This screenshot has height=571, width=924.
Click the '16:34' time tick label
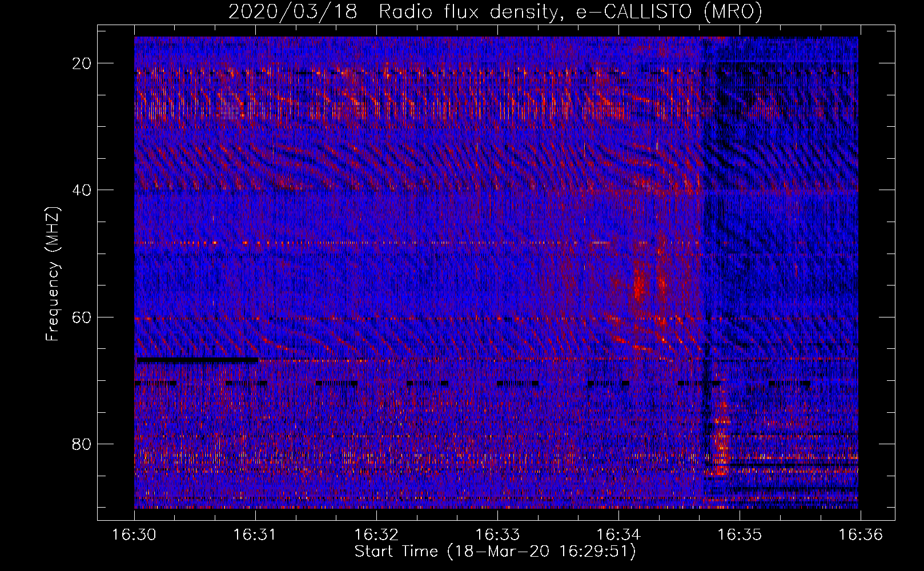pos(618,535)
